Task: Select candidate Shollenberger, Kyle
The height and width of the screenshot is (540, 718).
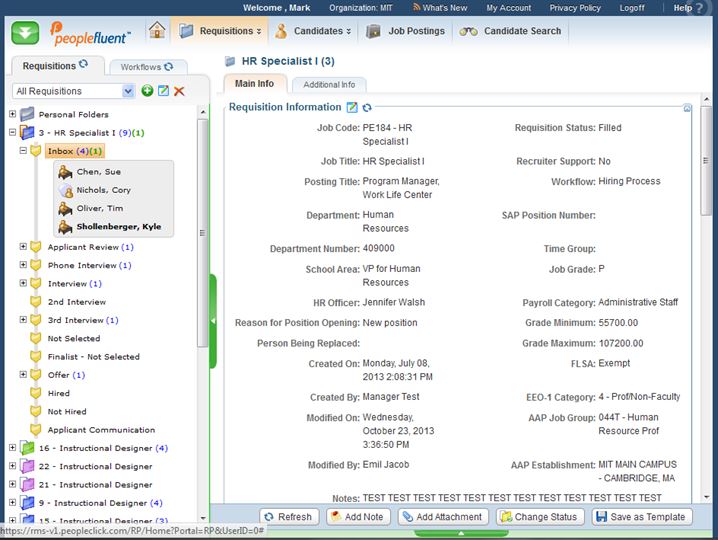Action: click(x=118, y=227)
